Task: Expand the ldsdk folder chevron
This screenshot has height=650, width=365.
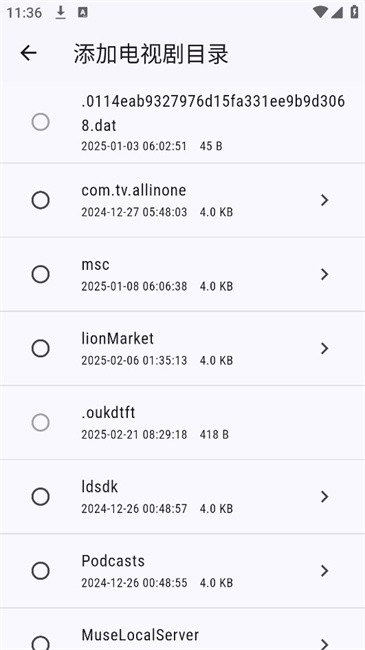Action: (x=324, y=497)
